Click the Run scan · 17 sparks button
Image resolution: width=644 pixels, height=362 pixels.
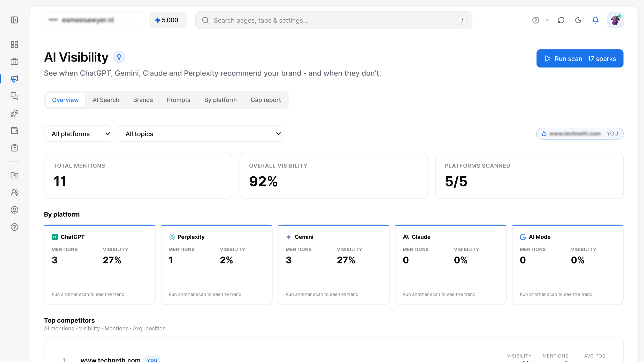pos(580,58)
